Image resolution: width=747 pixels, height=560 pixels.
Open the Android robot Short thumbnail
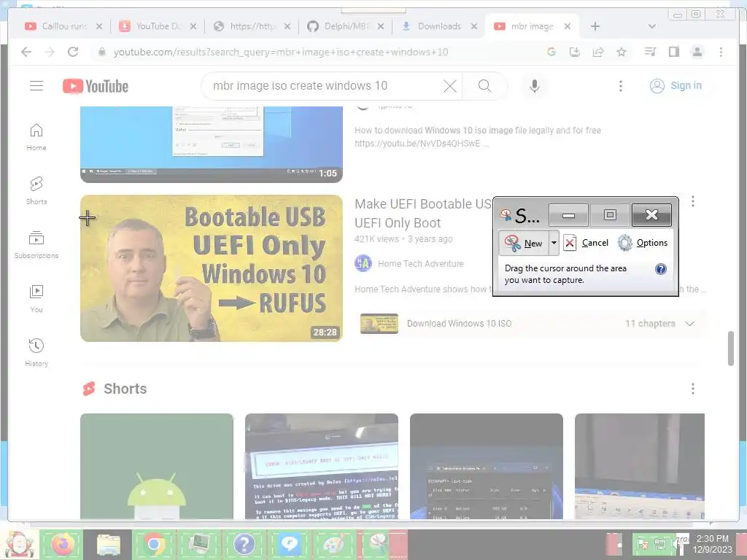click(157, 466)
